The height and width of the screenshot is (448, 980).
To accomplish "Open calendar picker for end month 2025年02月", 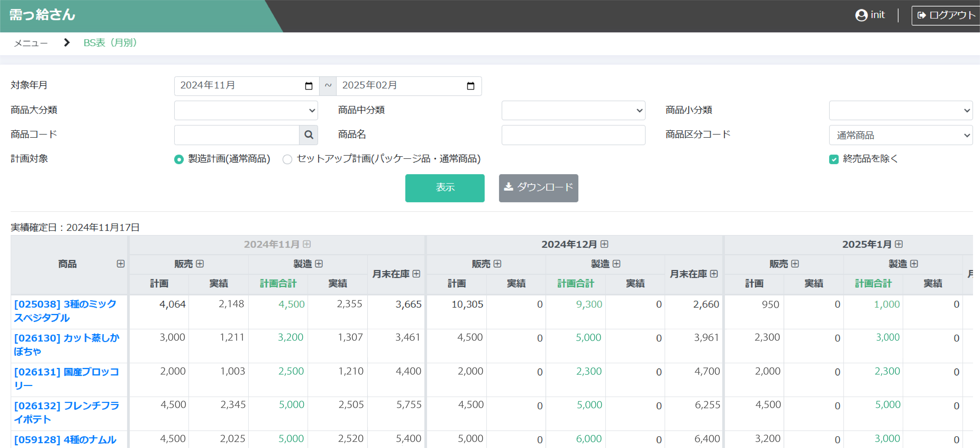I will (471, 86).
